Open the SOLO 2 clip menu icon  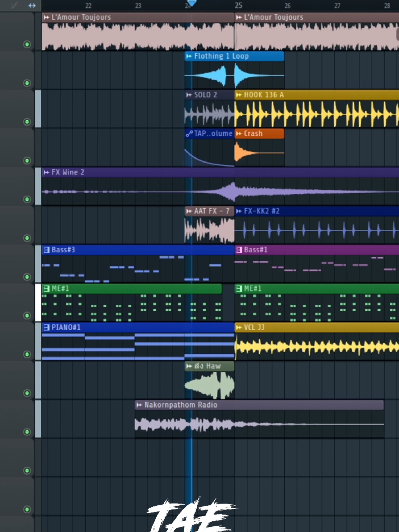[189, 95]
